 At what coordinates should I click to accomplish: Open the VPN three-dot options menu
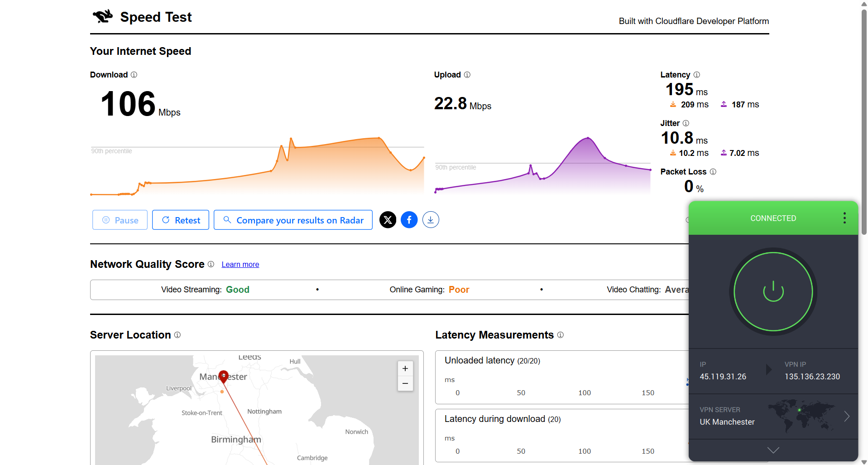click(844, 218)
